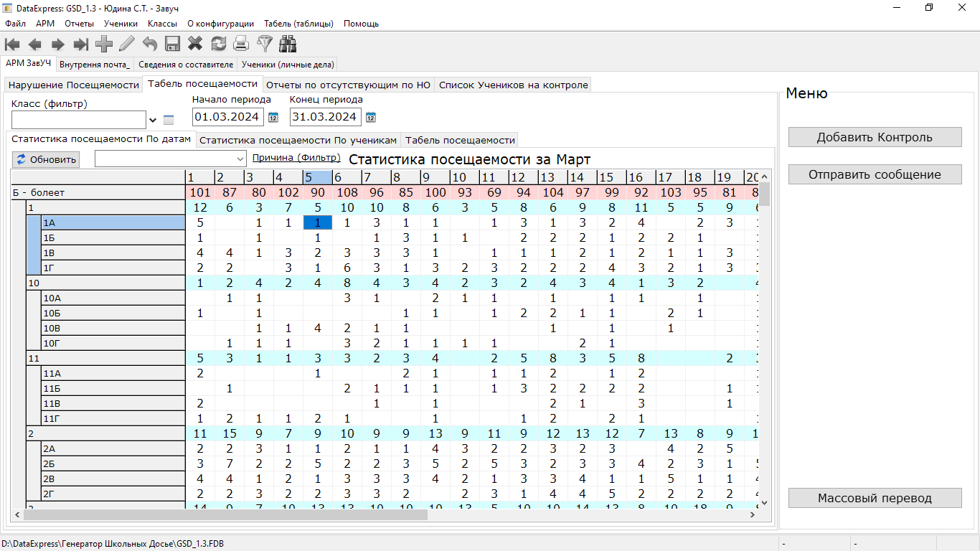Click the next record arrow icon

58,44
